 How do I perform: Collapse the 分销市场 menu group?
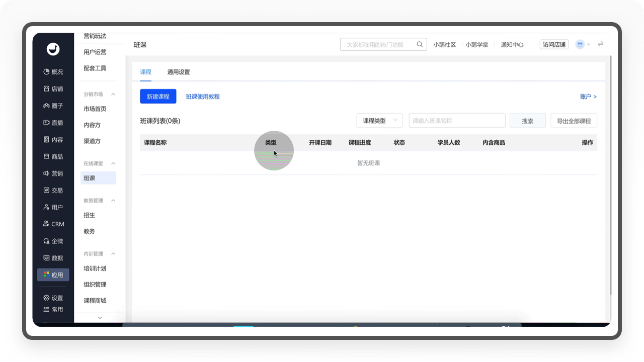(x=113, y=94)
